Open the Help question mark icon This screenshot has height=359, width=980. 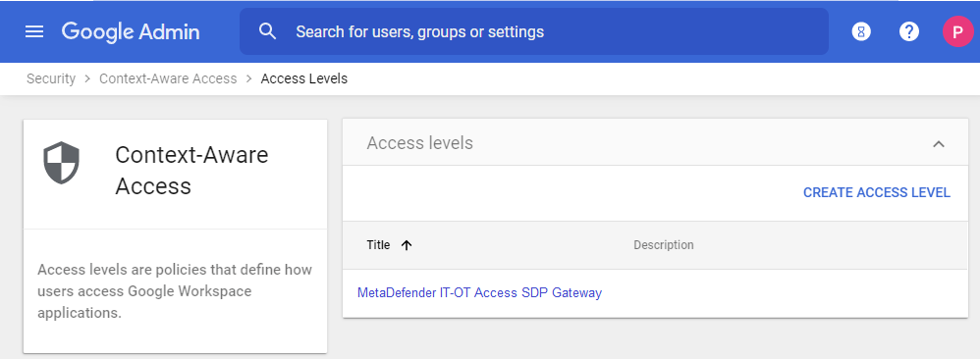point(908,31)
